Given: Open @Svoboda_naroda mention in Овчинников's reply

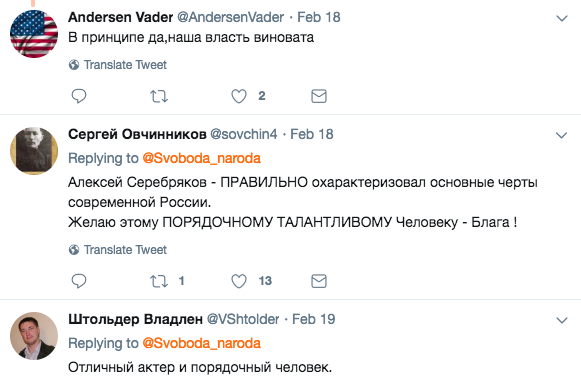Looking at the screenshot, I should pyautogui.click(x=202, y=158).
